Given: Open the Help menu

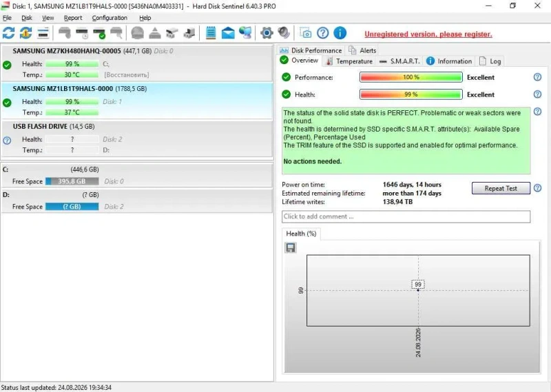Looking at the screenshot, I should [x=145, y=18].
